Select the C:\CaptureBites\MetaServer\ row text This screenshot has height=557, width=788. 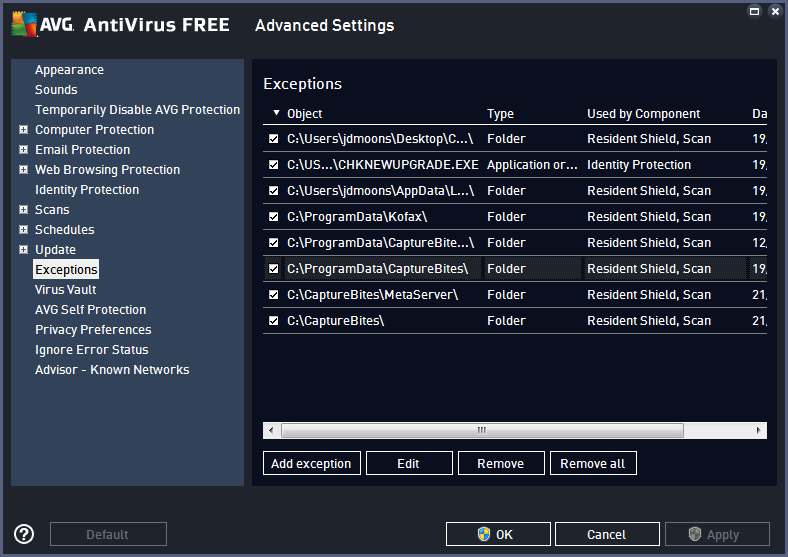pyautogui.click(x=372, y=295)
